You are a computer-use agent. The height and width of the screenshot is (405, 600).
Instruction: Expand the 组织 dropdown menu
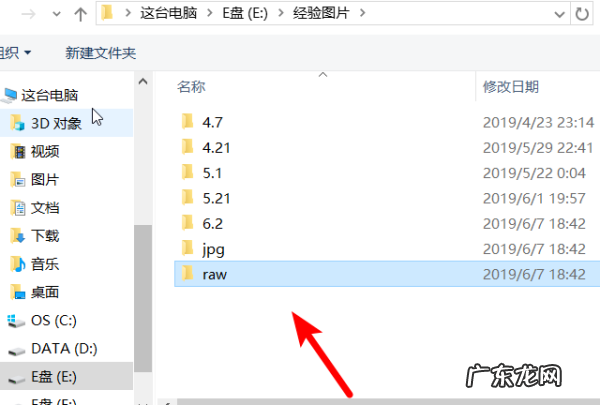[x=15, y=53]
